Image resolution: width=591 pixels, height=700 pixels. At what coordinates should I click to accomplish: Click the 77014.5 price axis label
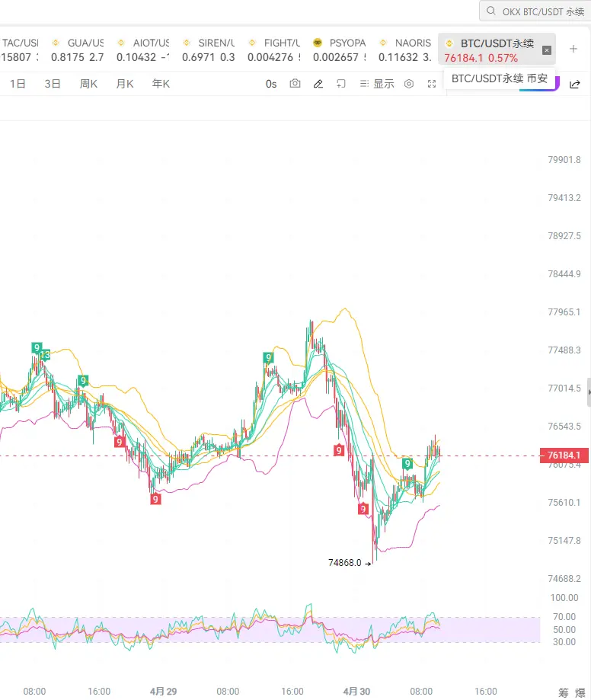click(x=564, y=388)
